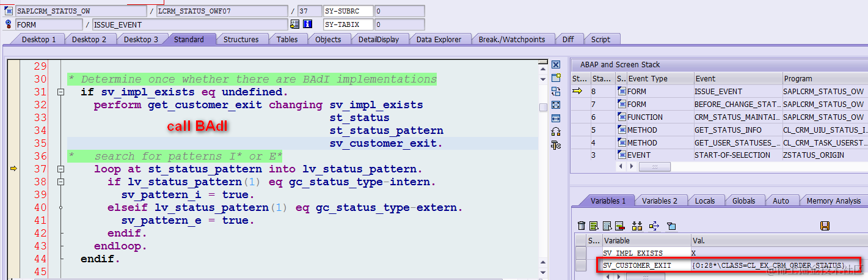Image resolution: width=868 pixels, height=280 pixels.
Task: Click the Program column header in stack table
Action: point(825,78)
